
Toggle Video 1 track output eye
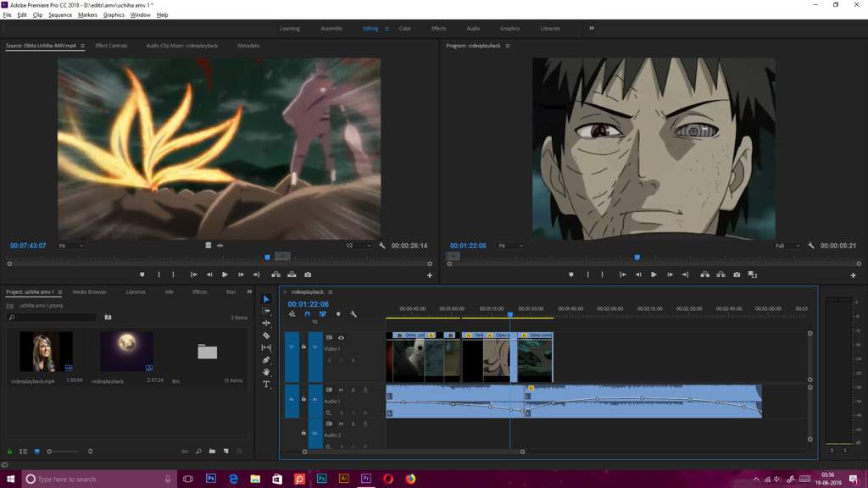341,337
